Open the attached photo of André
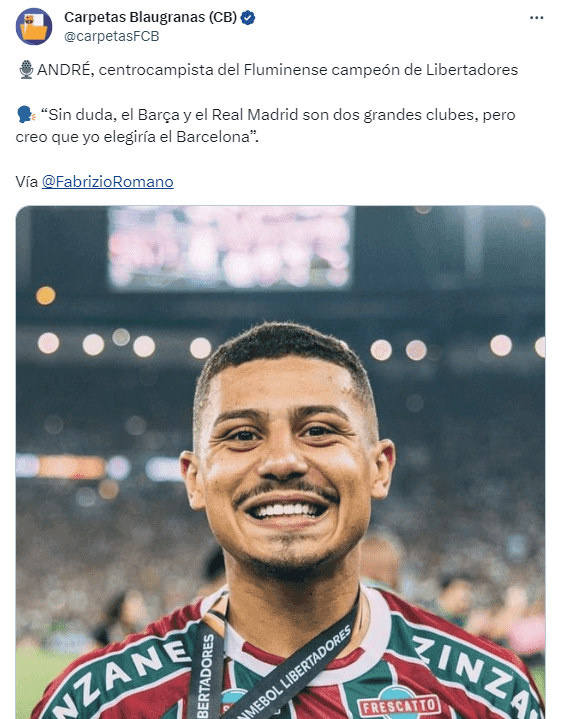The image size is (561, 719). (x=280, y=462)
